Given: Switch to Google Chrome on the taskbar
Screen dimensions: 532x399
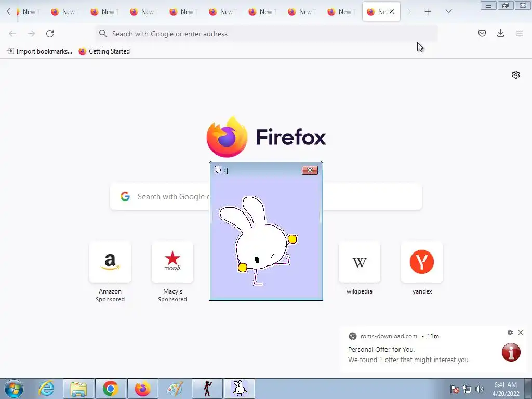Looking at the screenshot, I should (110, 389).
